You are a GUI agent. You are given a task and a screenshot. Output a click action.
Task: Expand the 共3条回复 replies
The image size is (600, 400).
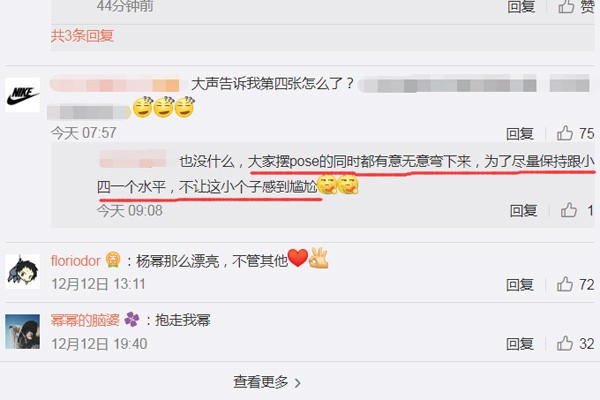(82, 36)
